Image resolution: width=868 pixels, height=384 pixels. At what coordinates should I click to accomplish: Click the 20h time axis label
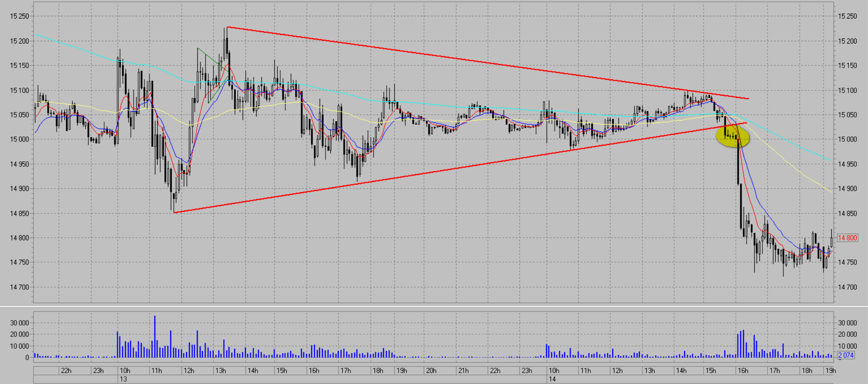(431, 370)
